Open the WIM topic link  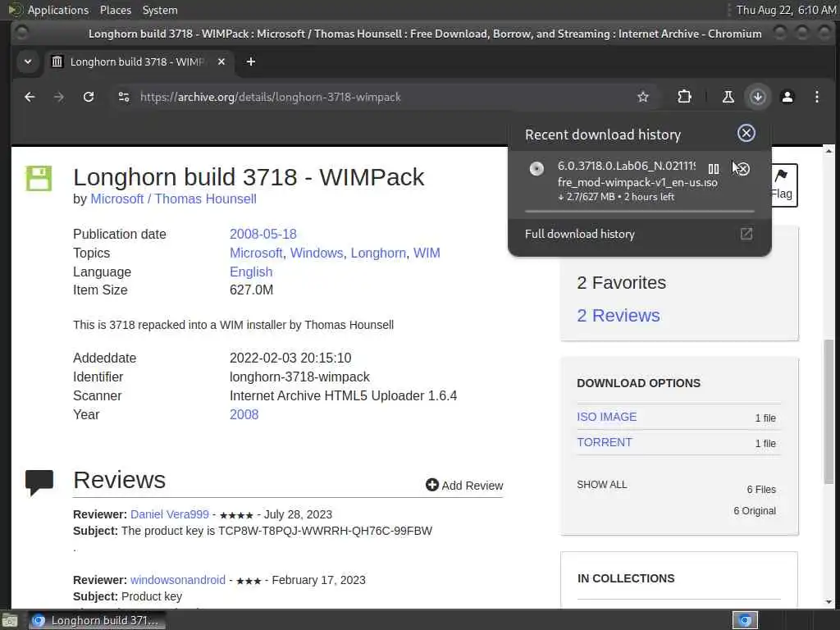coord(427,253)
